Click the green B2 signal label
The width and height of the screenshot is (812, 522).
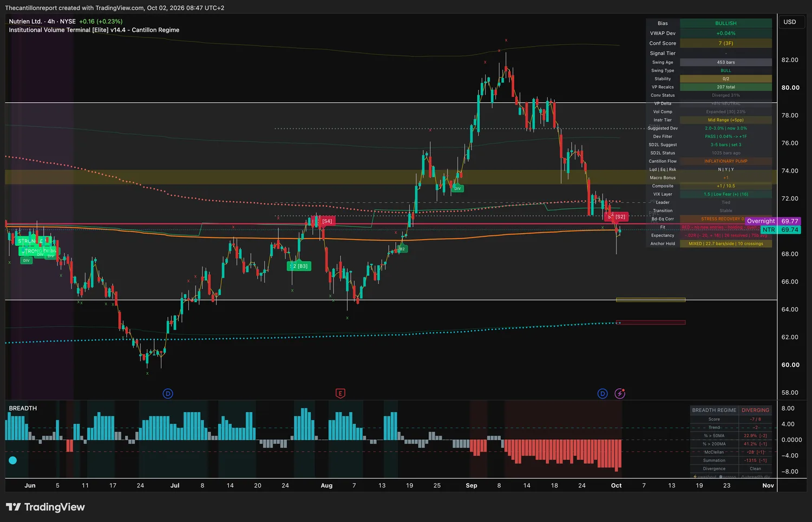pos(401,249)
